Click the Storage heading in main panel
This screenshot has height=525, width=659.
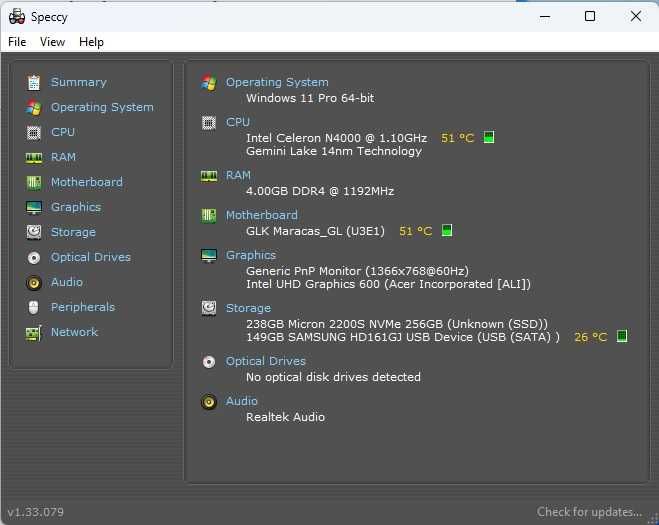[x=248, y=308]
